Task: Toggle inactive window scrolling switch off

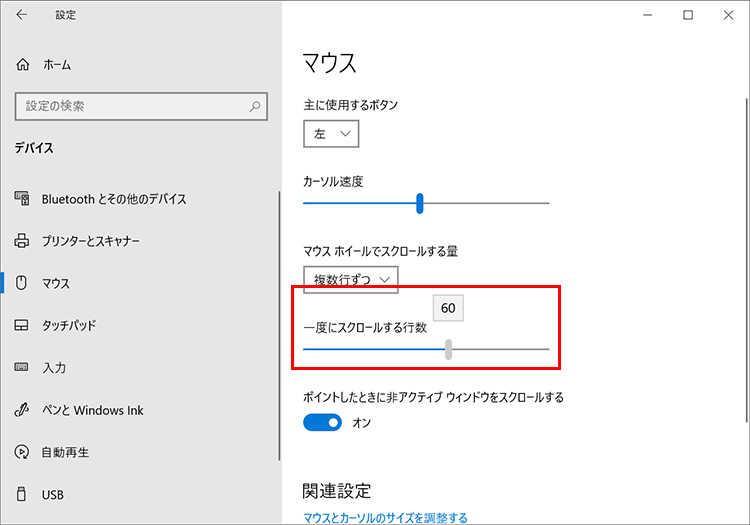Action: (322, 423)
